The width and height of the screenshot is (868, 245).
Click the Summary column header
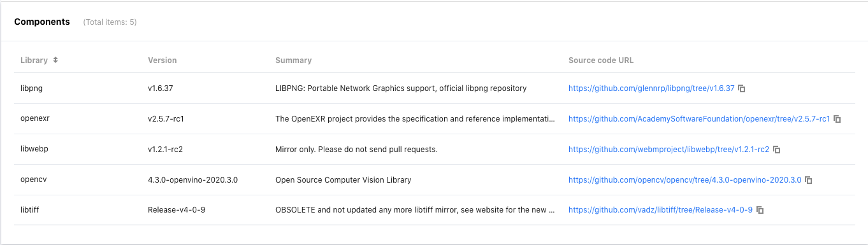[x=293, y=60]
